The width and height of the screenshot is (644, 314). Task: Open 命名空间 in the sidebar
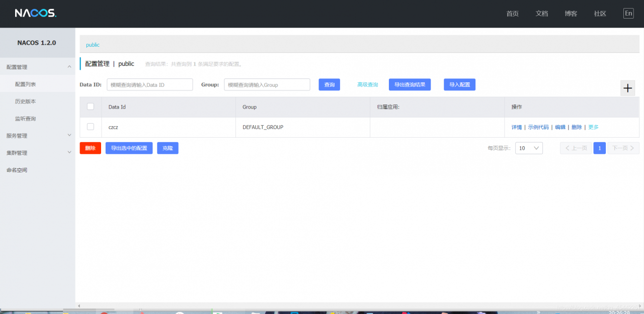[x=38, y=170]
